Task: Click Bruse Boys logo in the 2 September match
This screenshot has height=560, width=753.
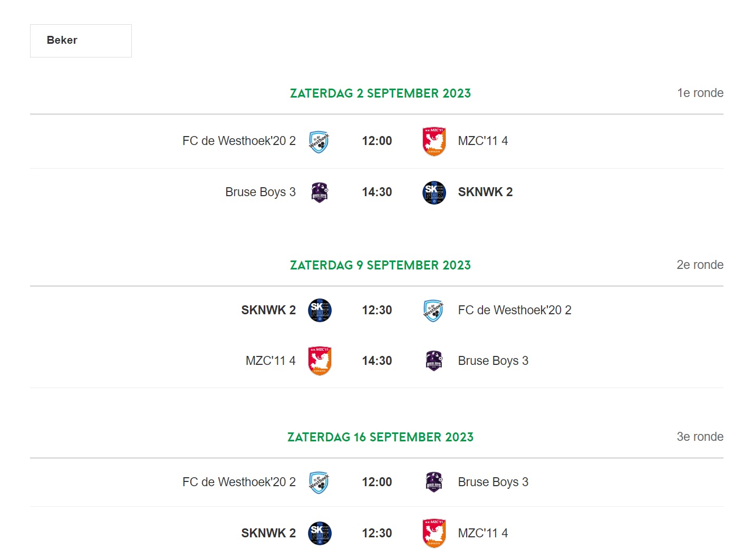Action: point(319,192)
